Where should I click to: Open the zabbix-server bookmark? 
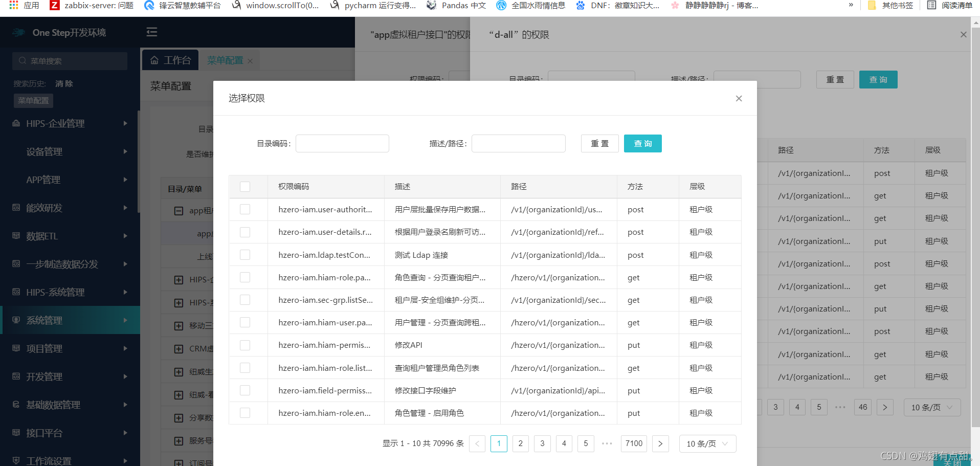point(91,5)
